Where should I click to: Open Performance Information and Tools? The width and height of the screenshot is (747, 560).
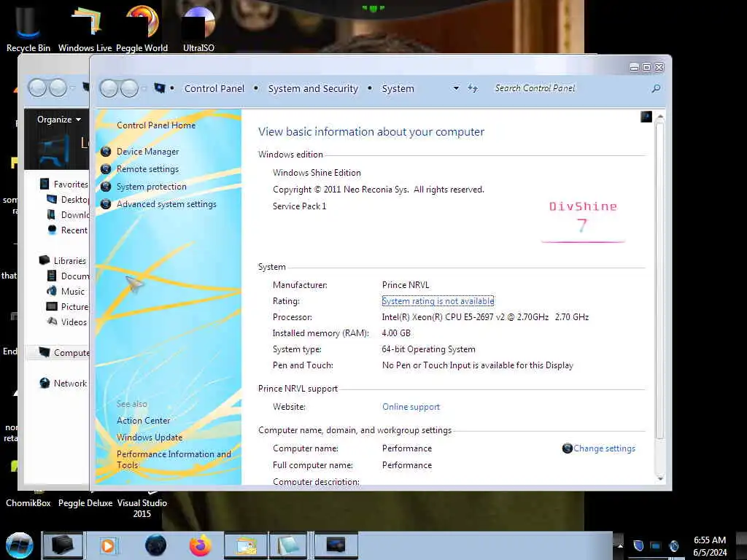(x=174, y=459)
